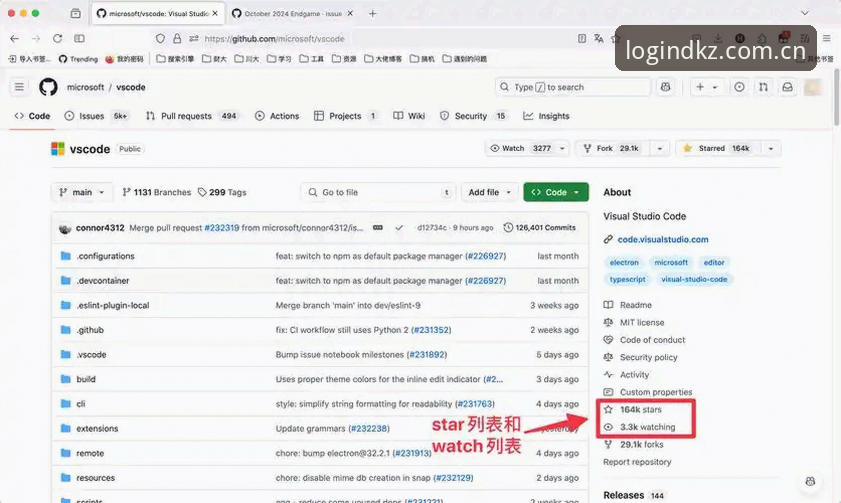Open the .devcontainer folder

point(102,280)
